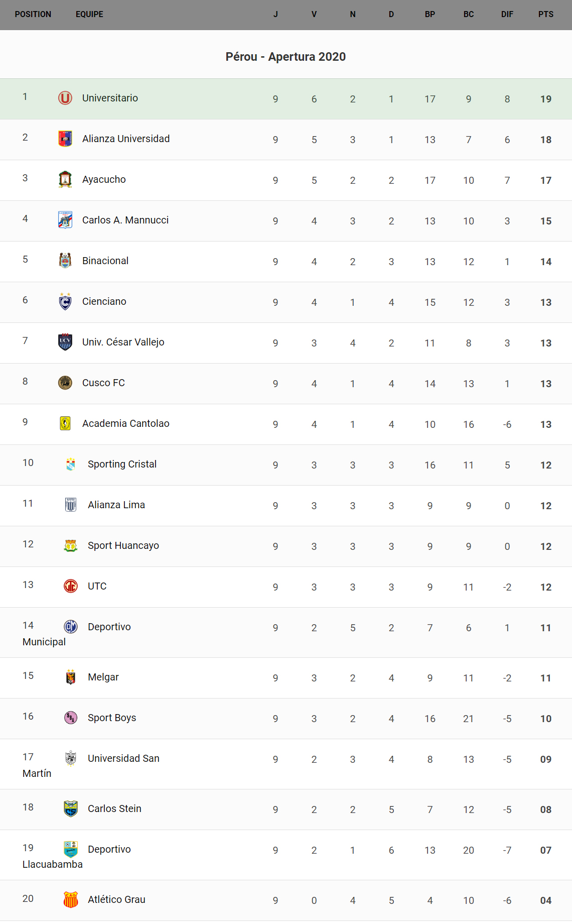Click the Melgar team name
The height and width of the screenshot is (924, 572).
103,677
